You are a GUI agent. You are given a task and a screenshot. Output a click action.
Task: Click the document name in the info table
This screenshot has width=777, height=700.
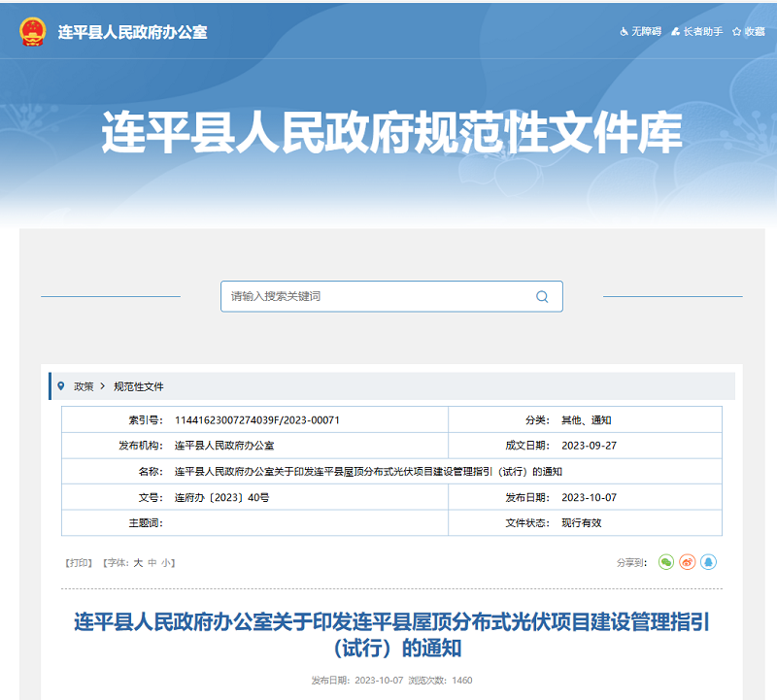(368, 471)
